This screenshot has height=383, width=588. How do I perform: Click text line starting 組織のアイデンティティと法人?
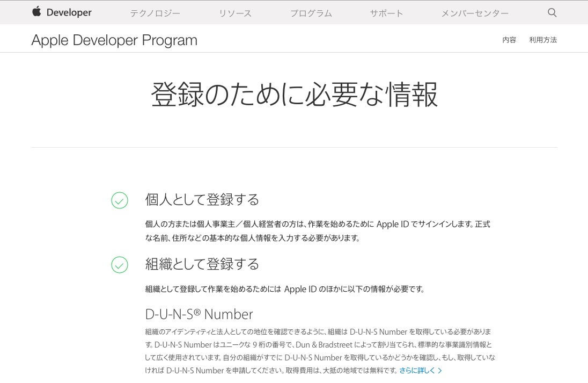[318, 332]
